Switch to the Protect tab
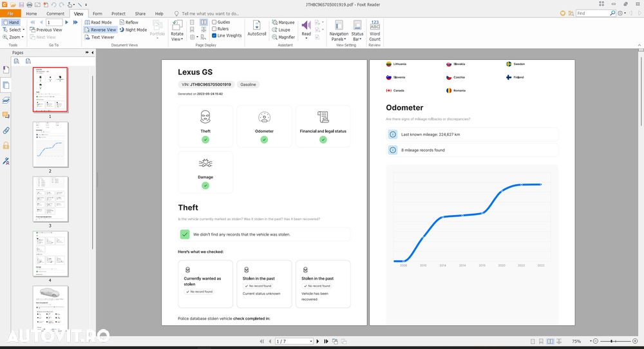Screen dimensions: 644x349 pos(118,14)
